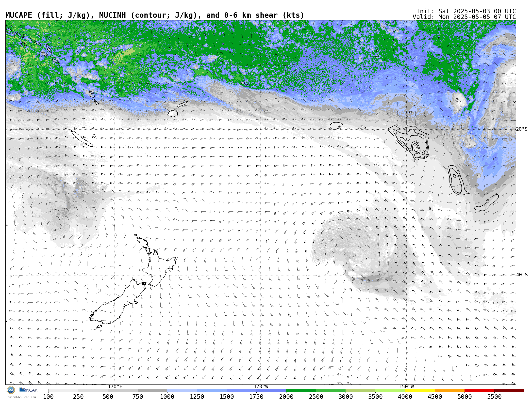Screen dimensions: 532x400
Task: Pick the periwinkle 1750–2000 colorbar segment
Action: coord(271,390)
